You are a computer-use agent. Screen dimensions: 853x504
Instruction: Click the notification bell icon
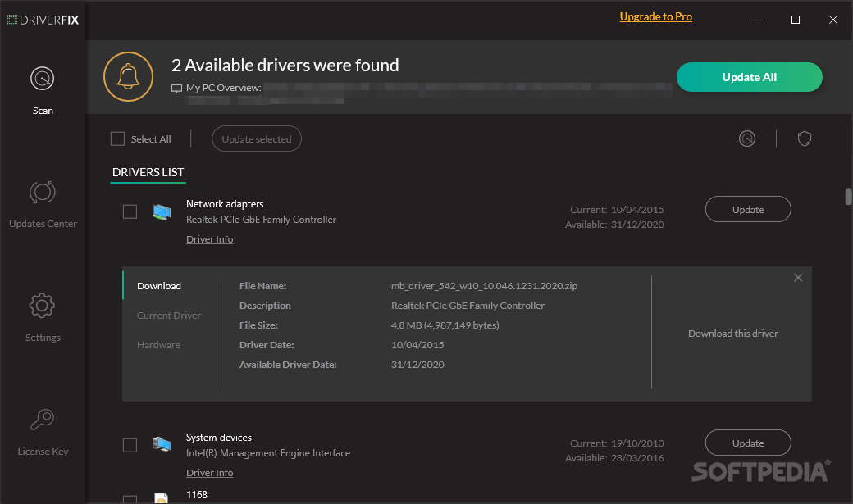(129, 77)
